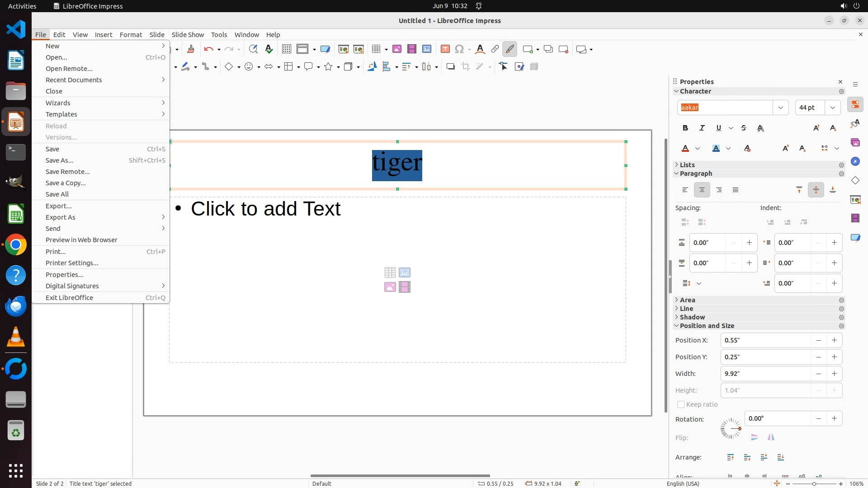Viewport: 868px width, 488px height.
Task: Click the Position X input field
Action: (x=765, y=340)
